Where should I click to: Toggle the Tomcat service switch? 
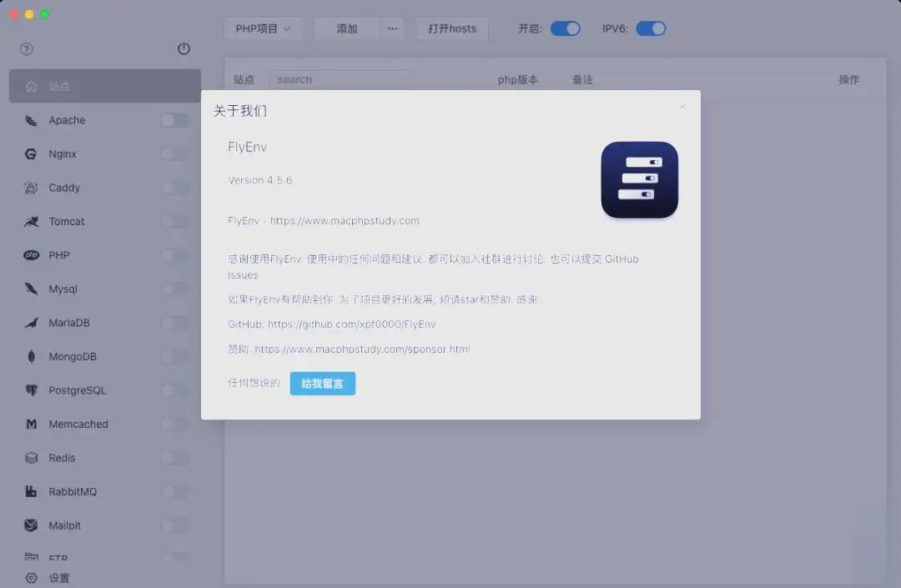[175, 222]
